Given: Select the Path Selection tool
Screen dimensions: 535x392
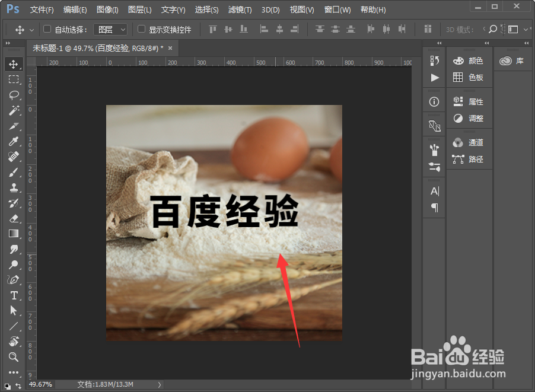Looking at the screenshot, I should tap(14, 311).
